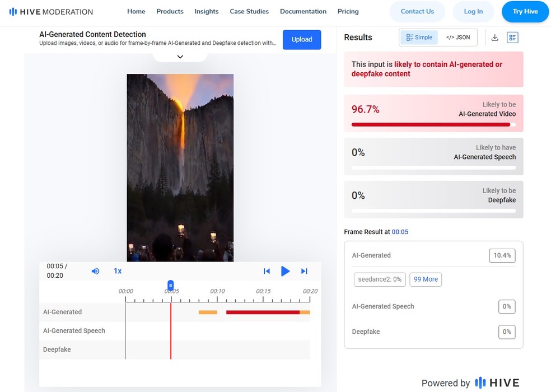
Task: Click the Try Hive button
Action: pos(525,12)
